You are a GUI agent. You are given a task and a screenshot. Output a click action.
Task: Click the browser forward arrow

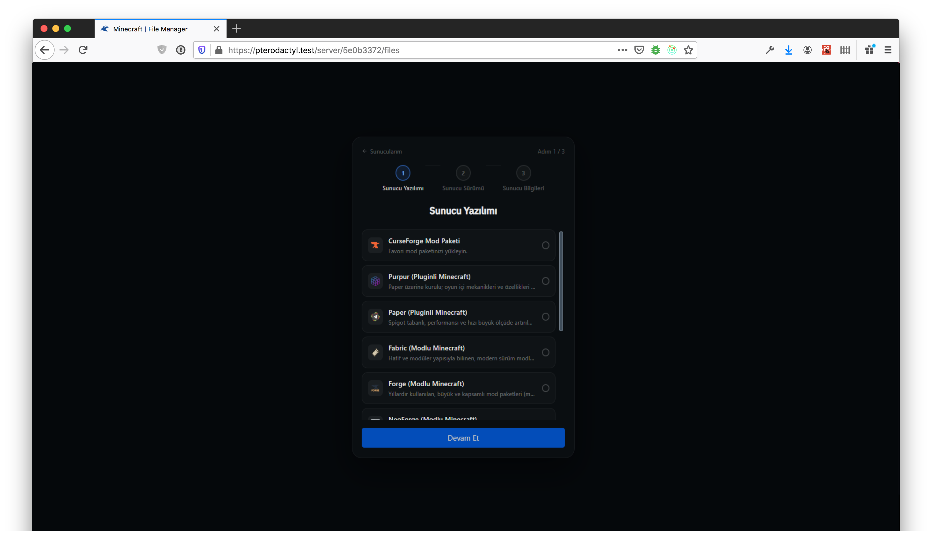click(x=64, y=50)
